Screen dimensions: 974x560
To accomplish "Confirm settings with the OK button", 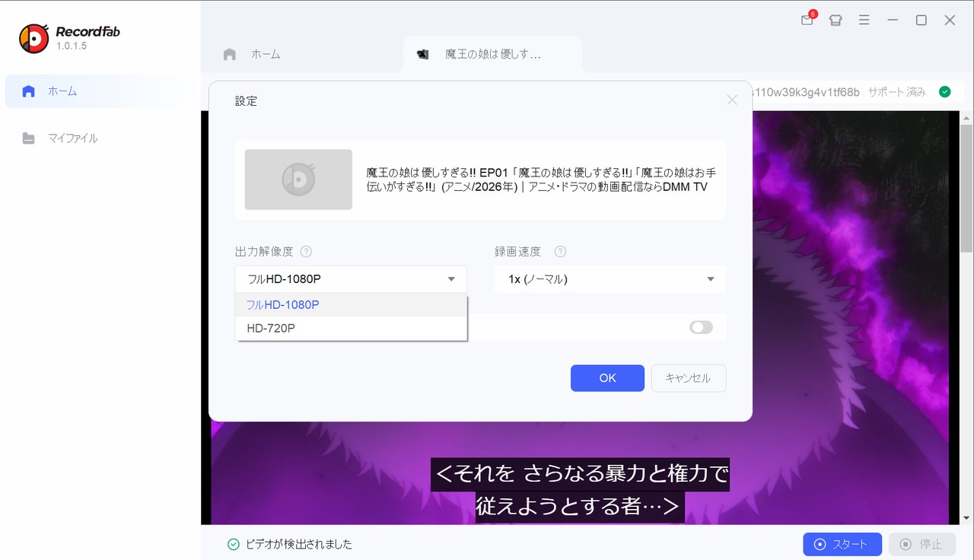I will [607, 378].
